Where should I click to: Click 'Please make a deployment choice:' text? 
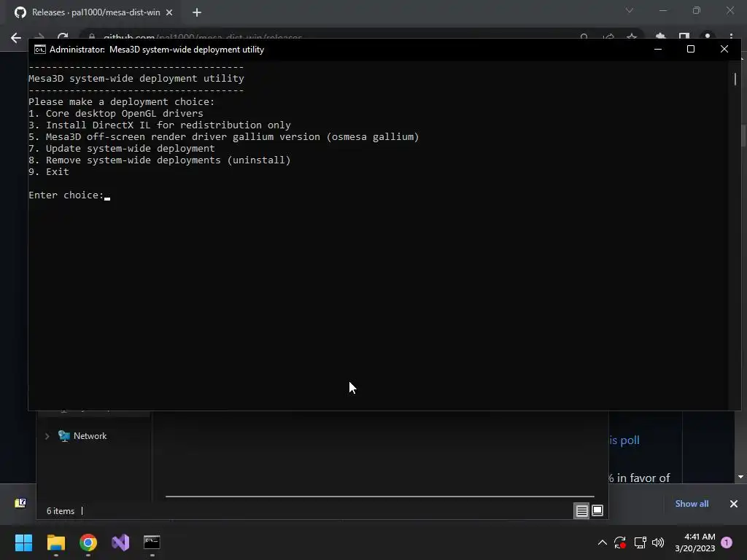point(122,102)
